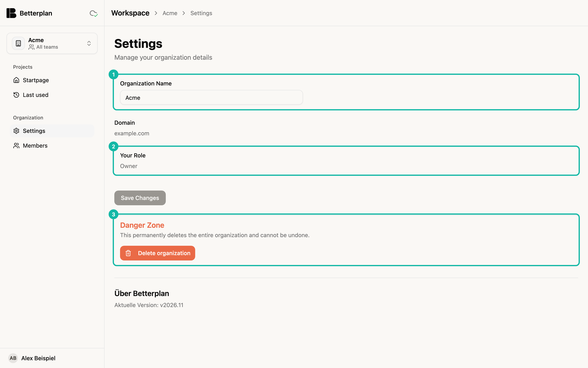
Task: Click the Über Betterplan heading
Action: pos(142,293)
